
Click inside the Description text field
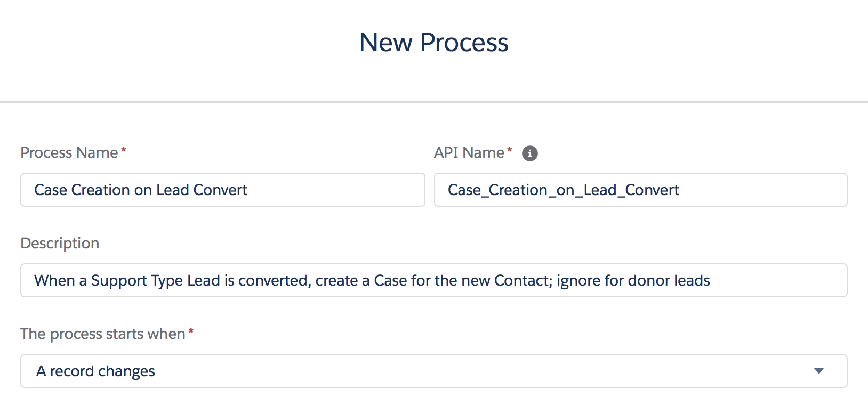point(433,280)
